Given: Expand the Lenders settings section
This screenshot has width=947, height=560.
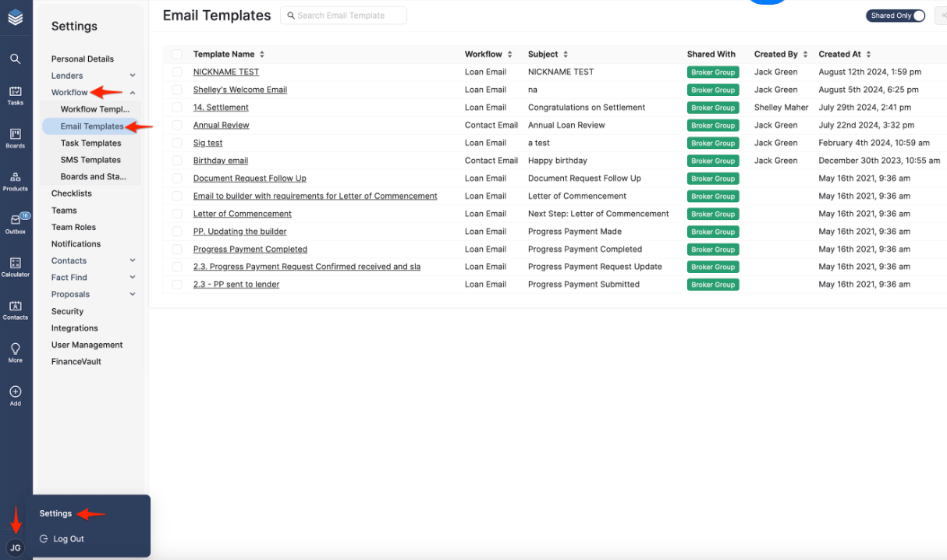Looking at the screenshot, I should [133, 76].
